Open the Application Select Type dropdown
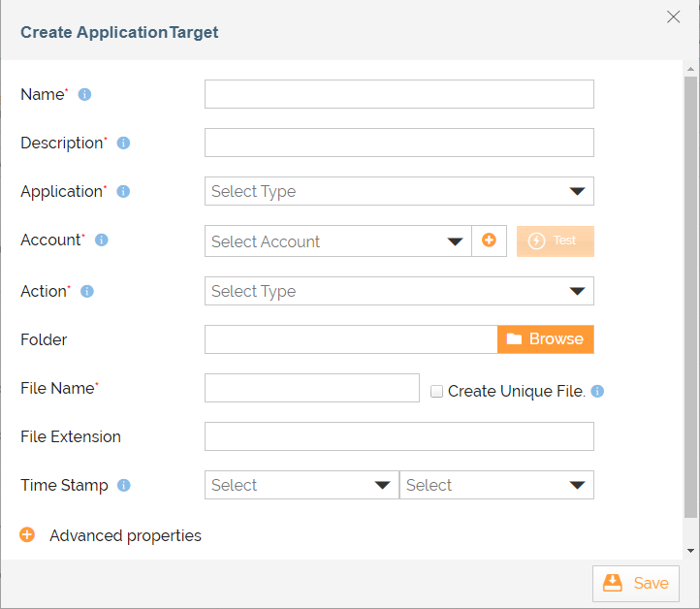The width and height of the screenshot is (700, 609). pyautogui.click(x=399, y=191)
